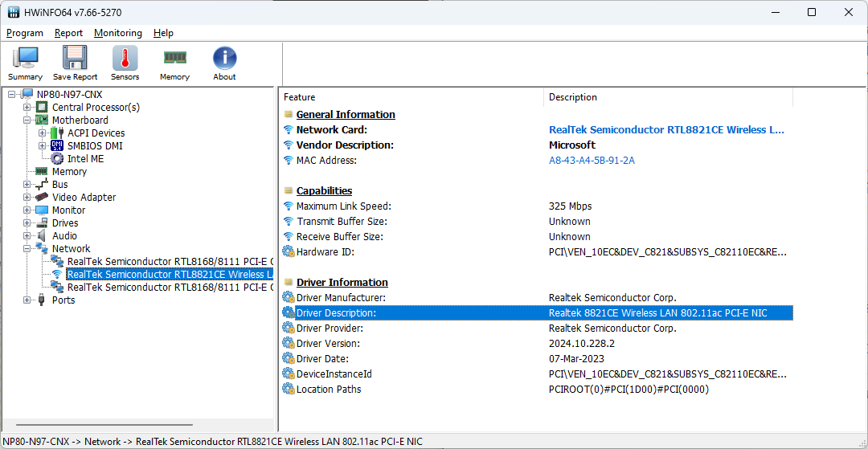Click the Save Report floppy icon
The height and width of the screenshot is (449, 868).
click(x=75, y=58)
